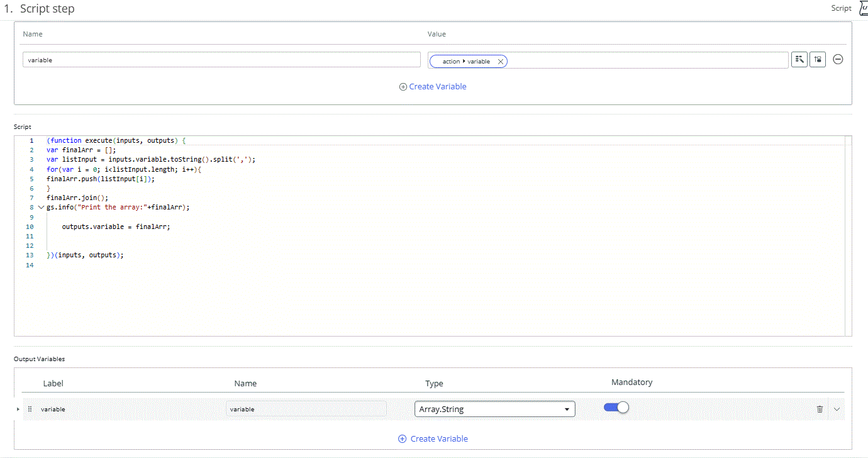Expand the output variable row triangle at left
Image resolution: width=868 pixels, height=458 pixels.
(18, 409)
